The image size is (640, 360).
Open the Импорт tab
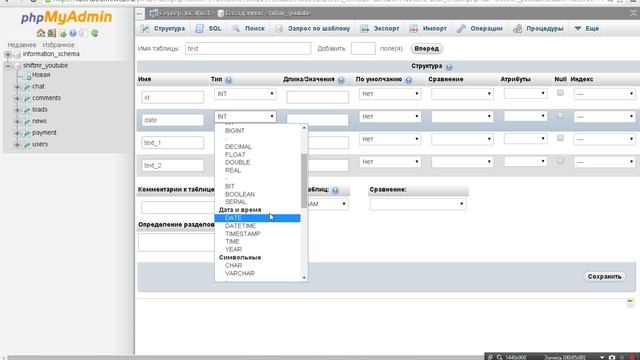[428, 29]
